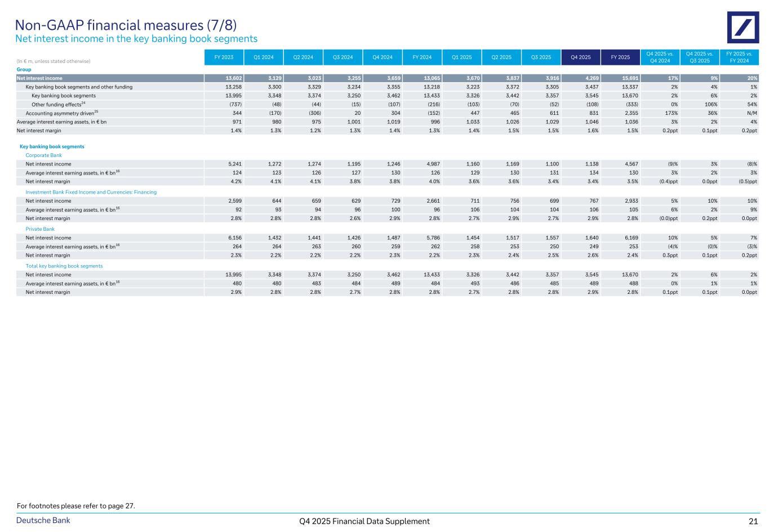Open Investment Bank Fixed Income and Currencies heading

coord(91,192)
